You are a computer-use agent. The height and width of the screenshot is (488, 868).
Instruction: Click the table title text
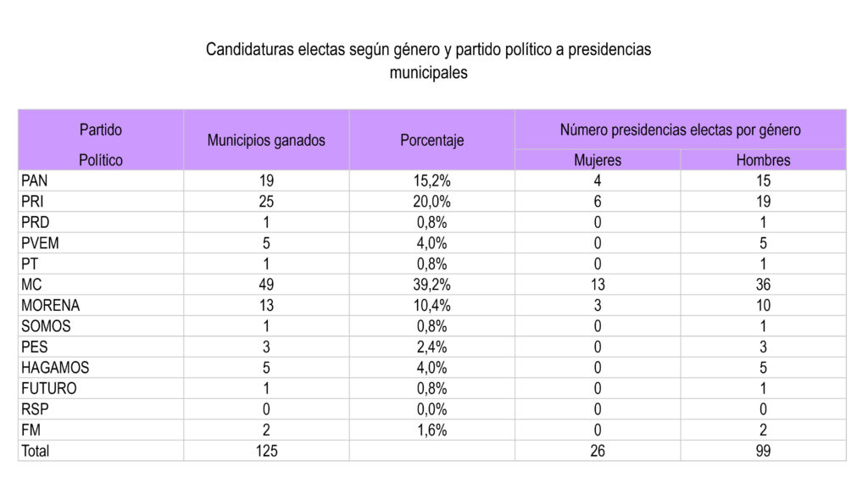(x=428, y=61)
